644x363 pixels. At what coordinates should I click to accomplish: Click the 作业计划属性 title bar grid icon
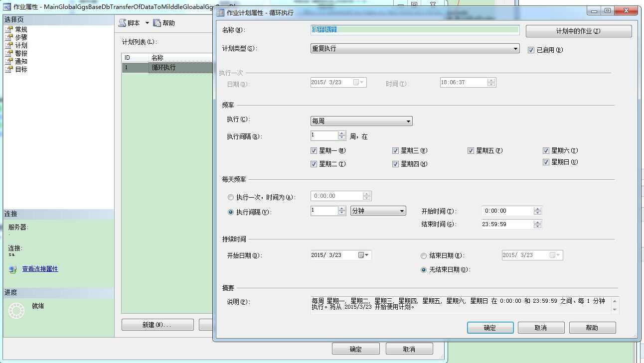[220, 12]
